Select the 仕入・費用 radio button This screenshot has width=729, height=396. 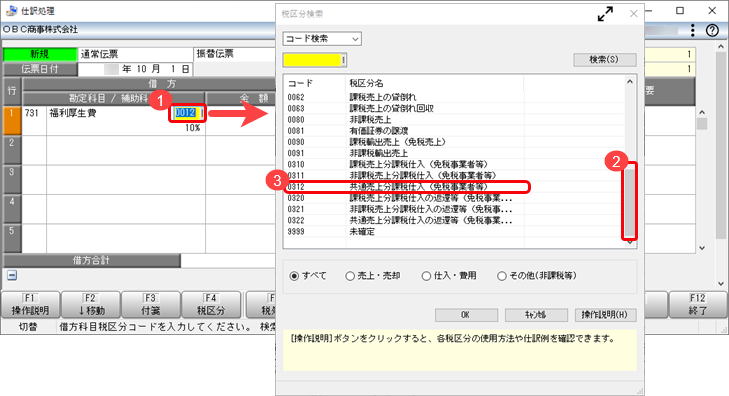(426, 276)
